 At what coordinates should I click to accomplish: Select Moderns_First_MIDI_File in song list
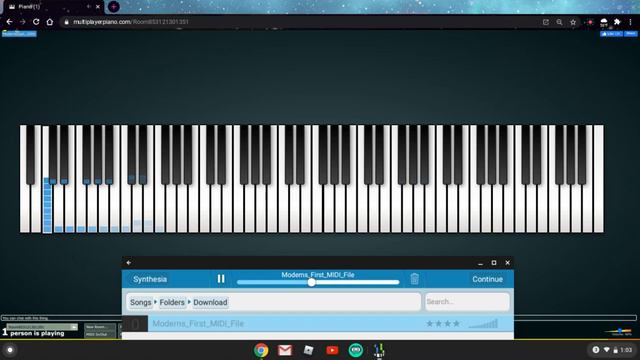coord(318,324)
